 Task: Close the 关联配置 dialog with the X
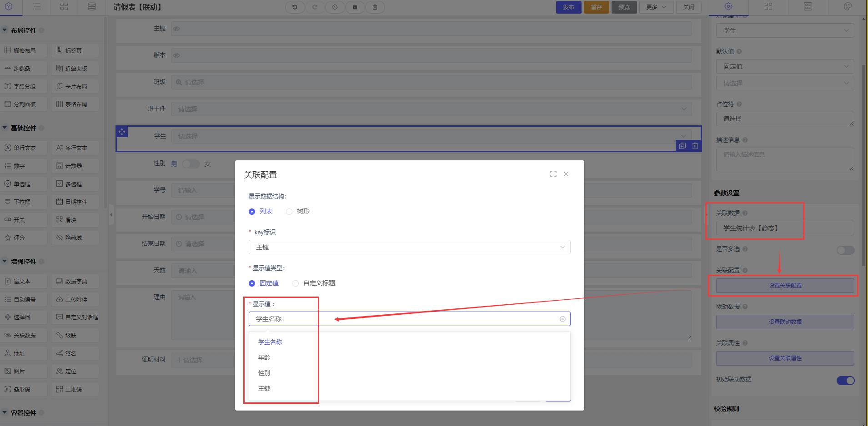pos(566,174)
